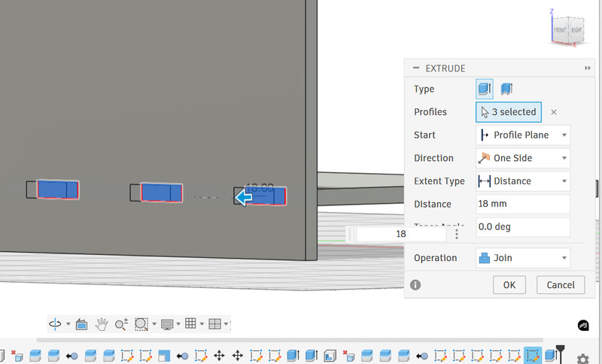The image size is (602, 364).
Task: Clear the Profiles selection with X
Action: pos(554,112)
